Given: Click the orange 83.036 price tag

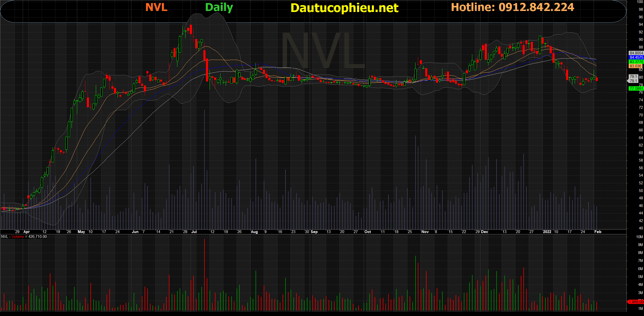Looking at the screenshot, I should point(635,66).
